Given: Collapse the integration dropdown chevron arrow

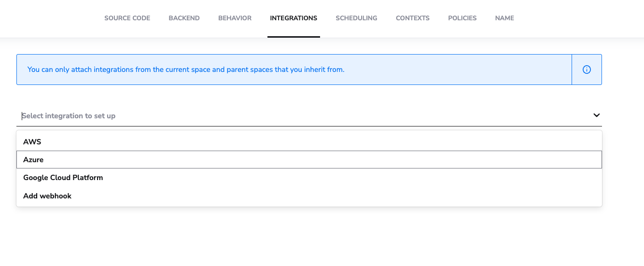Looking at the screenshot, I should 597,115.
